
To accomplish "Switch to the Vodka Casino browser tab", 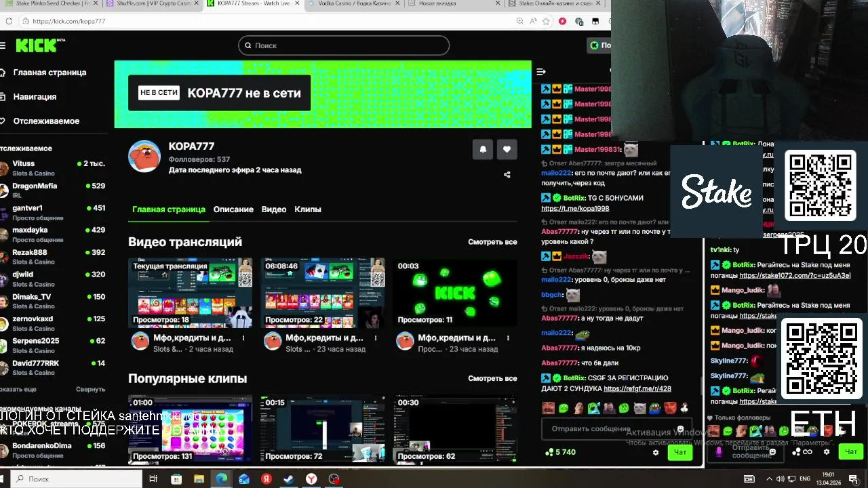I will click(356, 4).
